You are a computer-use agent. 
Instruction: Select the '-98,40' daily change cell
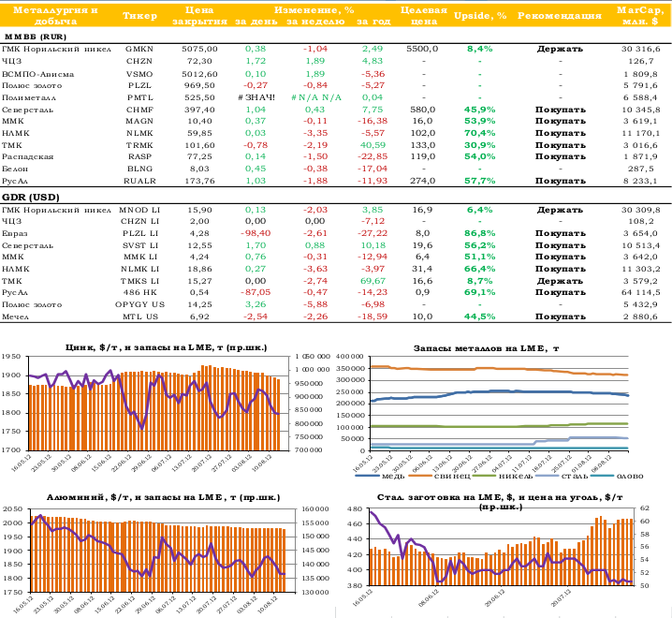256,233
